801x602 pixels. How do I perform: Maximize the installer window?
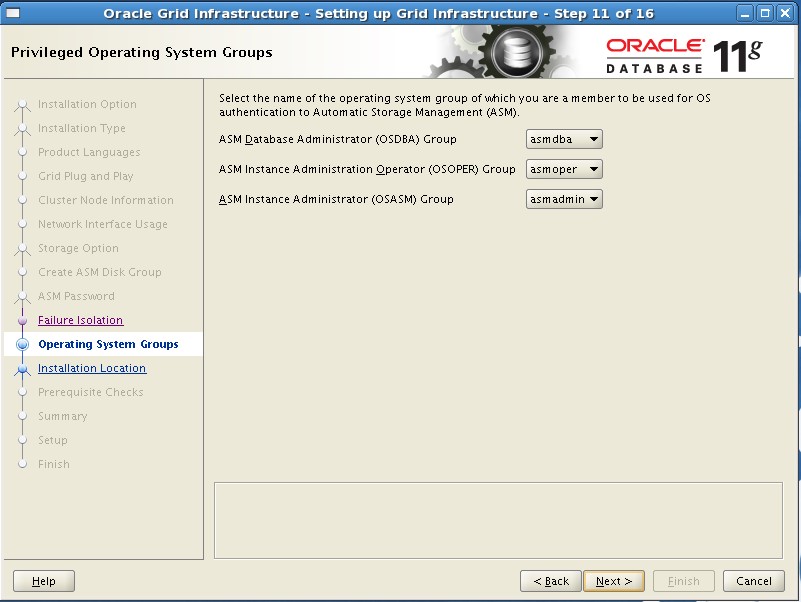tap(765, 13)
